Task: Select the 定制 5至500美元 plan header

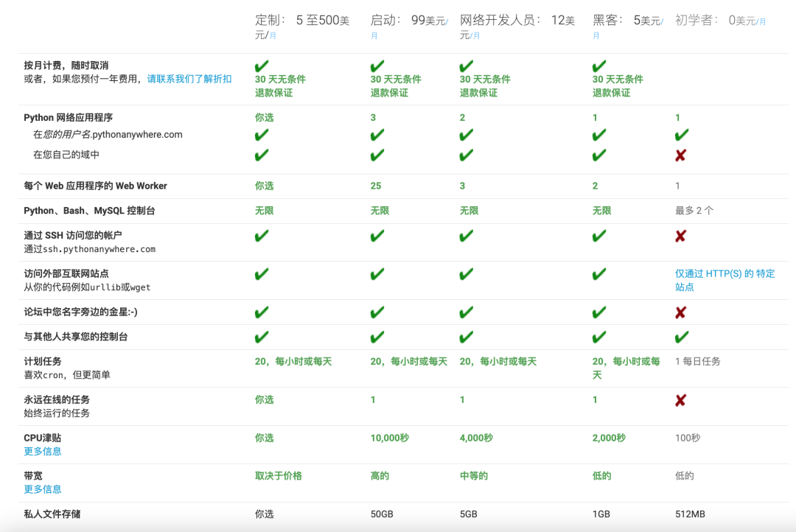Action: coord(303,27)
